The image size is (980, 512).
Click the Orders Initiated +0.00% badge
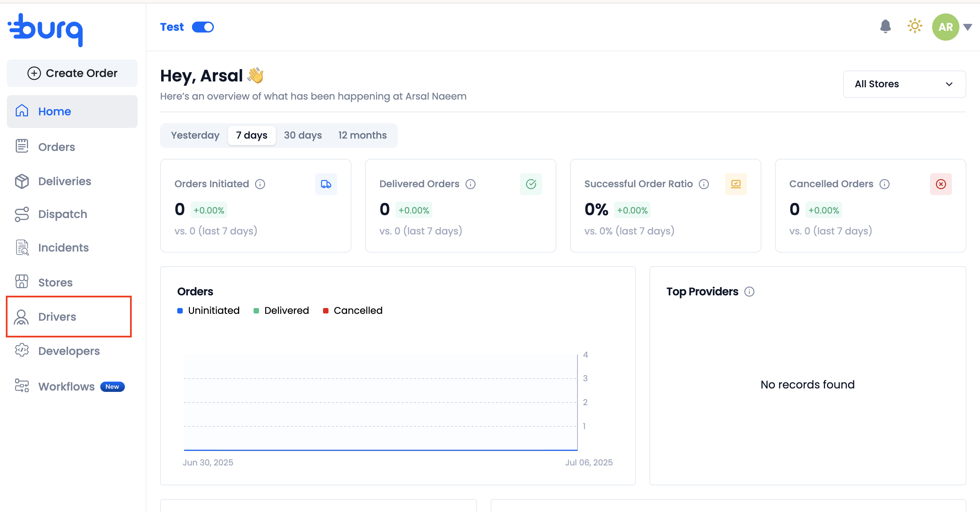click(209, 210)
